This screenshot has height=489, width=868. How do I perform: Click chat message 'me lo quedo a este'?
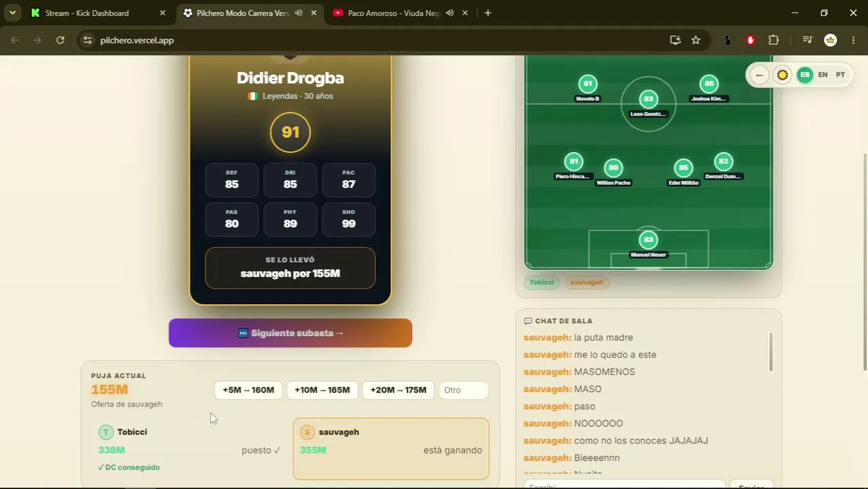615,355
